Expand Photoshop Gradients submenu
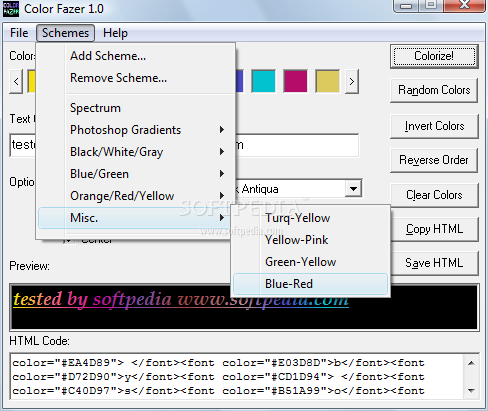 pos(137,130)
